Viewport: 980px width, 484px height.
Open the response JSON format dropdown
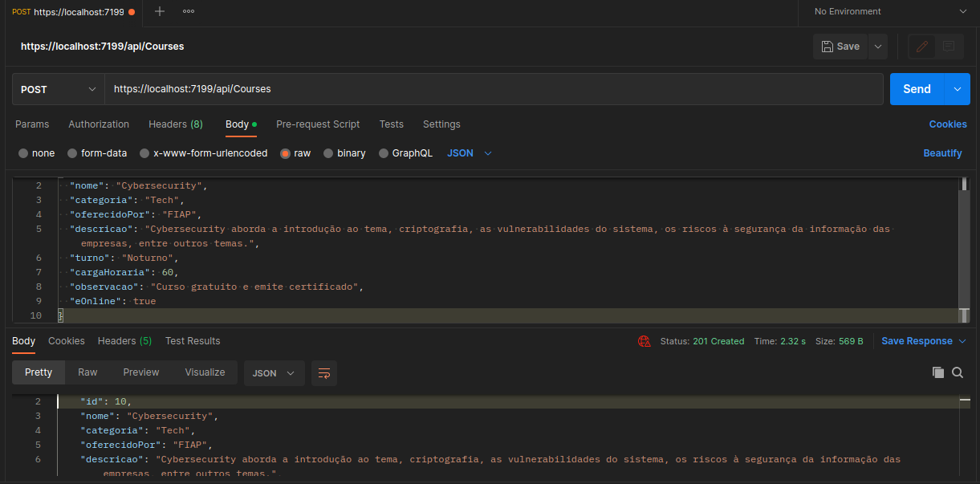click(274, 373)
